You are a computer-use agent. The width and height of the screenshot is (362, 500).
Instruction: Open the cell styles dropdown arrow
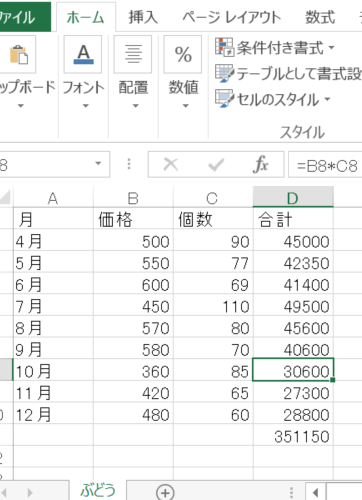click(x=327, y=99)
